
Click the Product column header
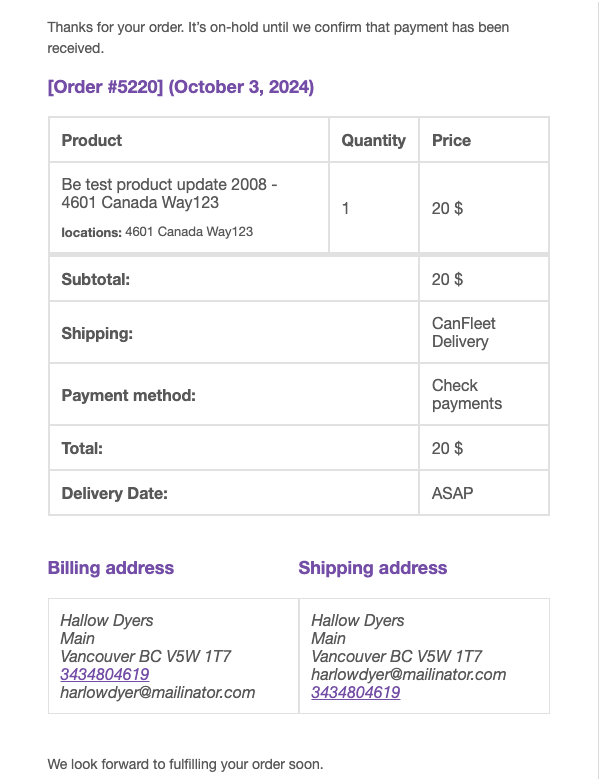pos(92,140)
